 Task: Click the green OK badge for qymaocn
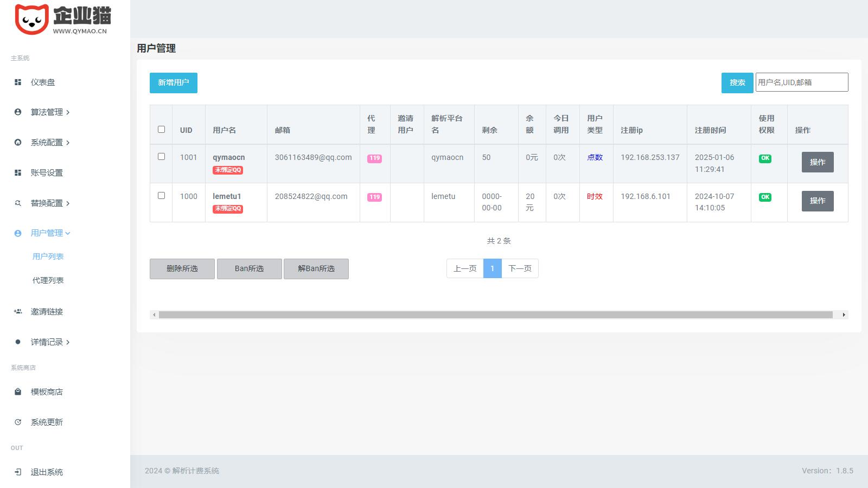(765, 158)
